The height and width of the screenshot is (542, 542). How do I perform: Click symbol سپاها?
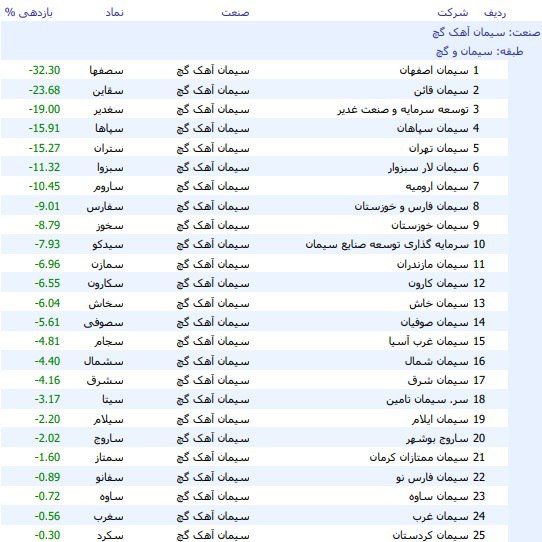point(110,129)
